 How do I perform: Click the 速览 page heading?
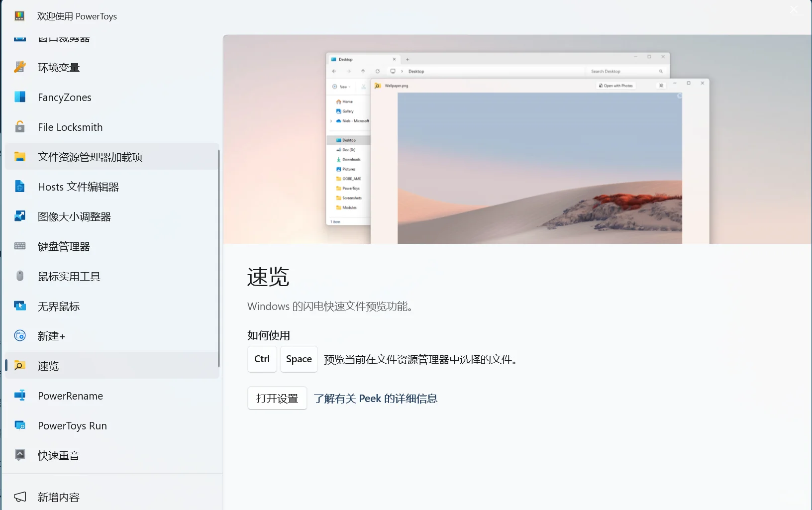268,277
